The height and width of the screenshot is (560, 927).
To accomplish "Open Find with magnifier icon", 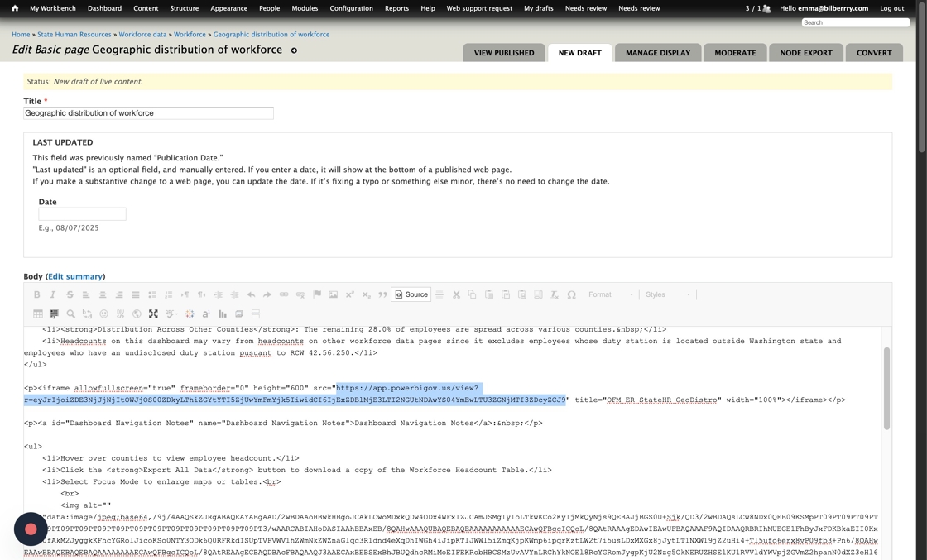I will (x=70, y=314).
